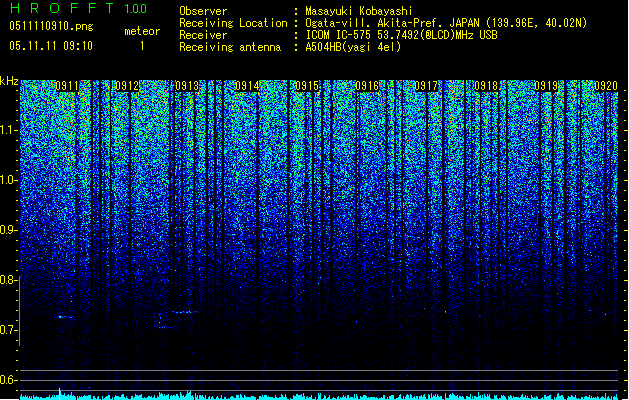Click the A504HB(yagi 4el) antenna text

[x=353, y=47]
